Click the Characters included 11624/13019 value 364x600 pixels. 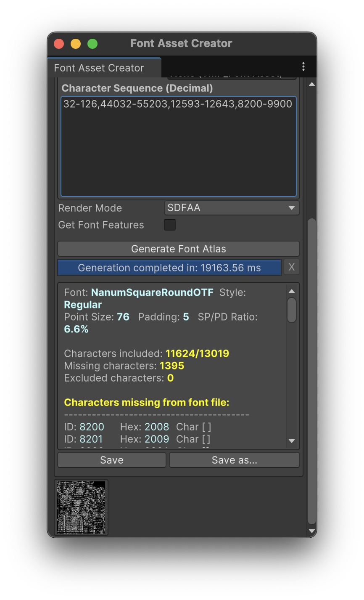coord(198,353)
